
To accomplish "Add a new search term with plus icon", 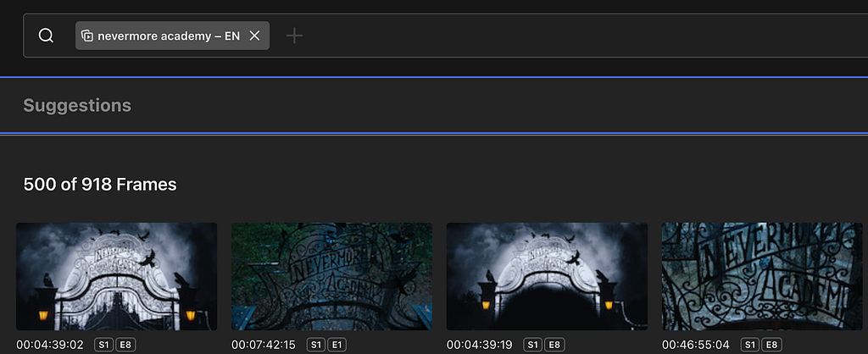I will (294, 36).
